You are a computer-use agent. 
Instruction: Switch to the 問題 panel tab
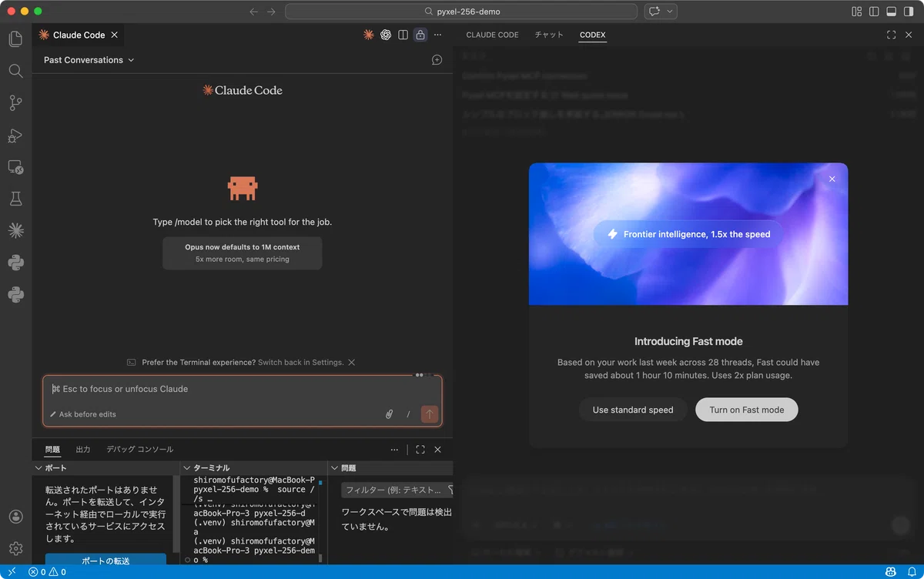(52, 450)
